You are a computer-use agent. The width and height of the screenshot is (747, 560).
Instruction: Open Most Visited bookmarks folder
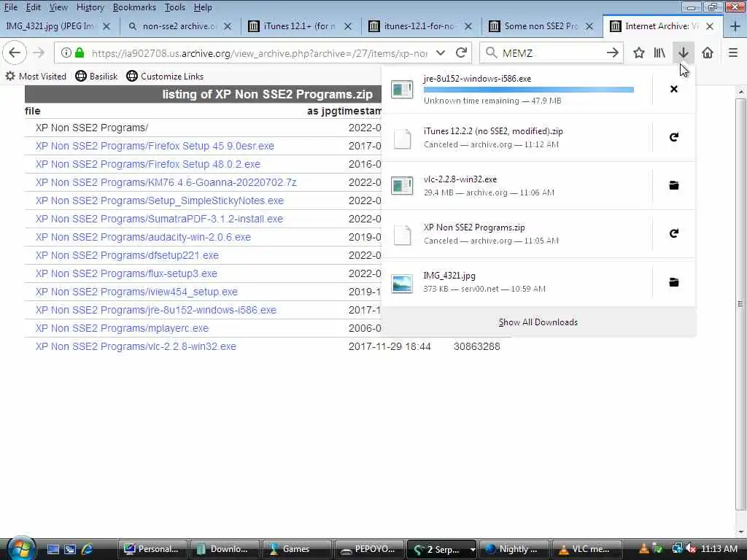(36, 76)
